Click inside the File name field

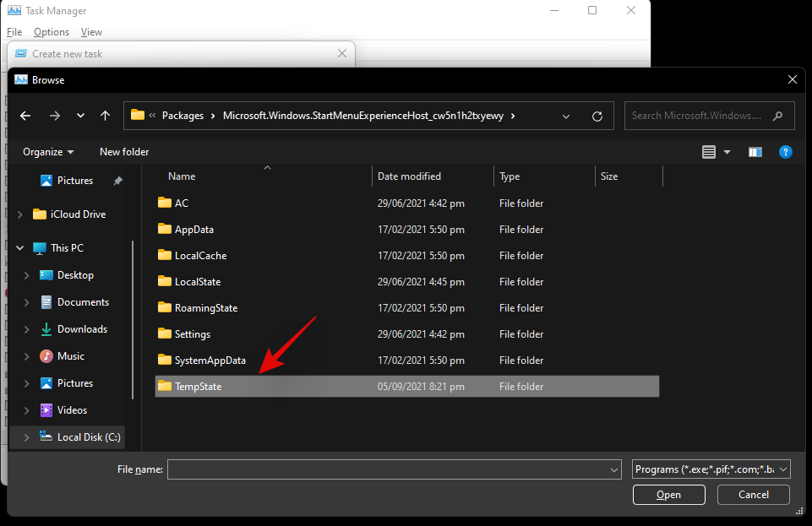387,469
